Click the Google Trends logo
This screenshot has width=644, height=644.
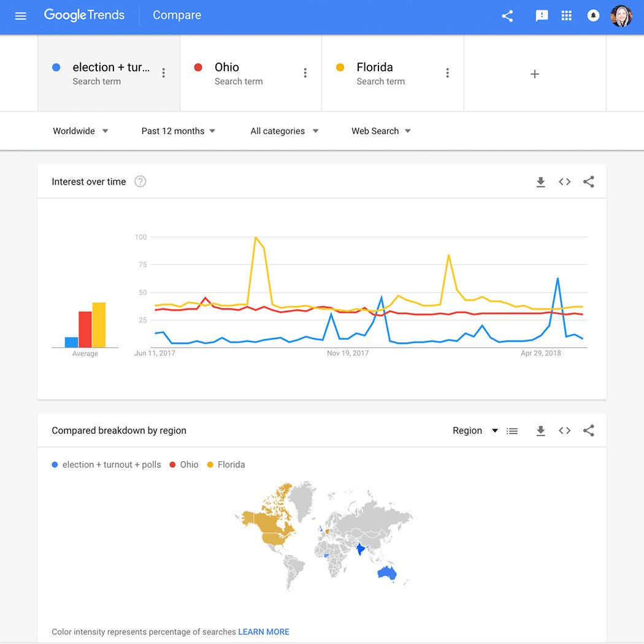coord(84,15)
